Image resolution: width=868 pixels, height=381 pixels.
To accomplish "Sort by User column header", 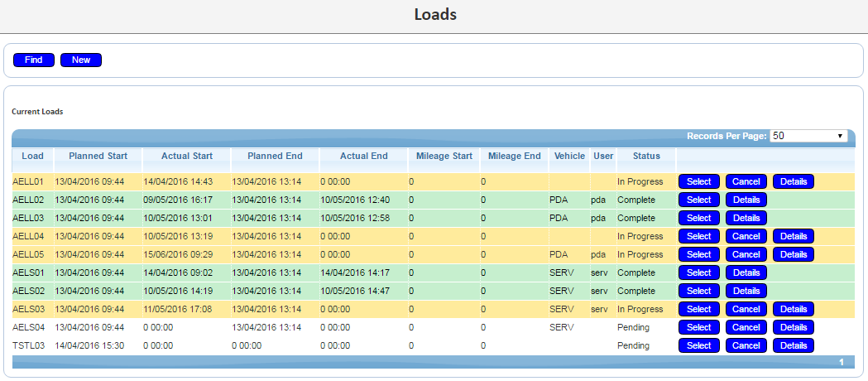I will [x=603, y=157].
